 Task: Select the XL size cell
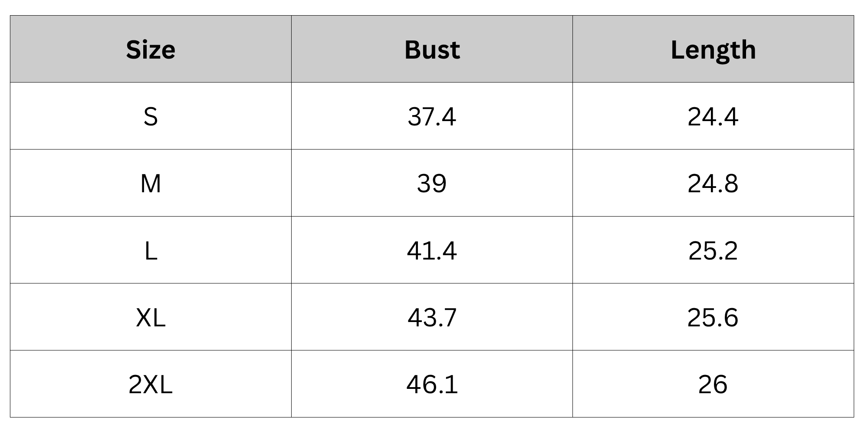151,317
